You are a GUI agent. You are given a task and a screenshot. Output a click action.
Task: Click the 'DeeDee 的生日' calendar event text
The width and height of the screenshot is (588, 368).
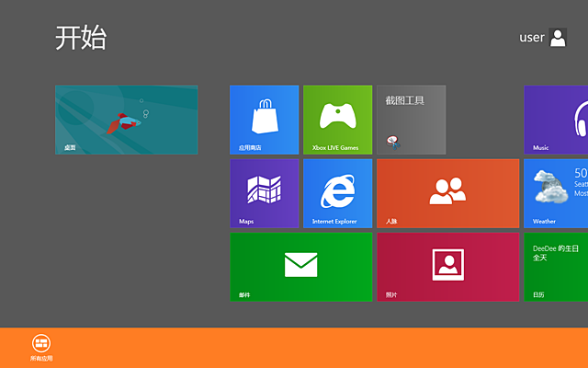click(555, 248)
